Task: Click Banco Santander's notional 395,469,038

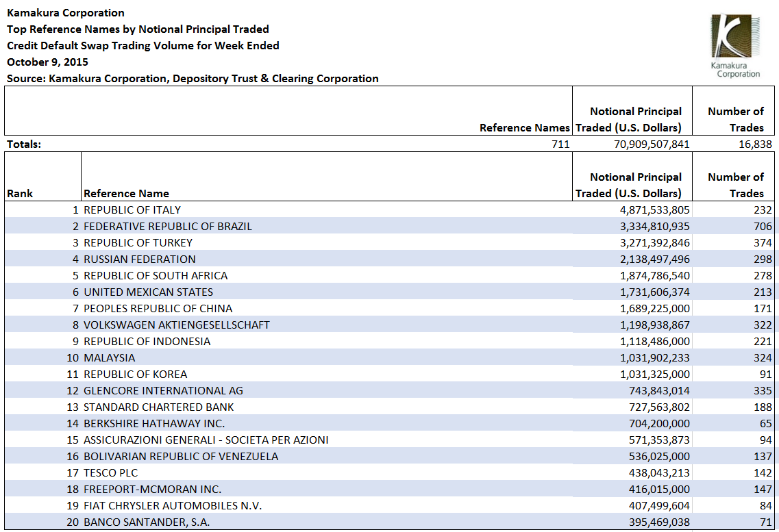Action: [659, 521]
